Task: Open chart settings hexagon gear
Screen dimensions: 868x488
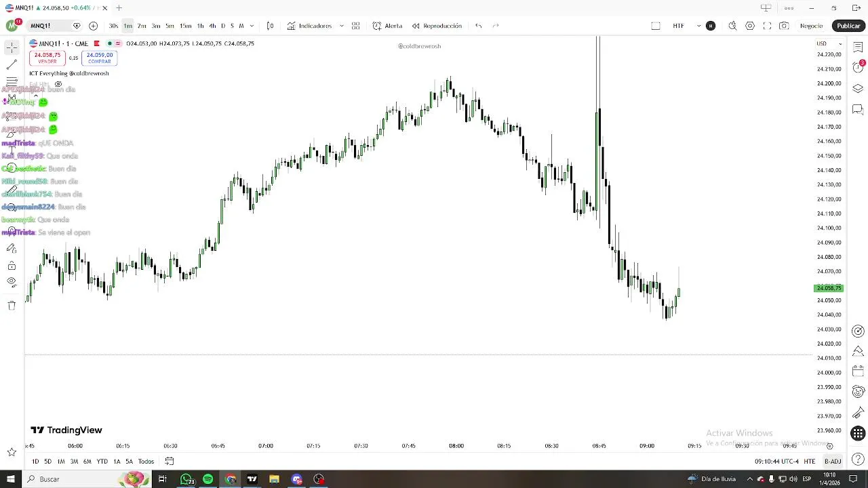Action: pos(750,26)
